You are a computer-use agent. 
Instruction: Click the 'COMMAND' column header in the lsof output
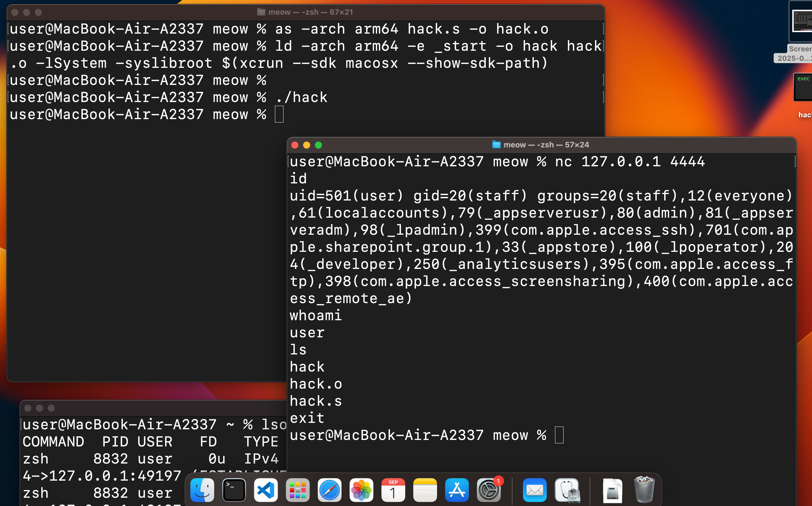[54, 442]
